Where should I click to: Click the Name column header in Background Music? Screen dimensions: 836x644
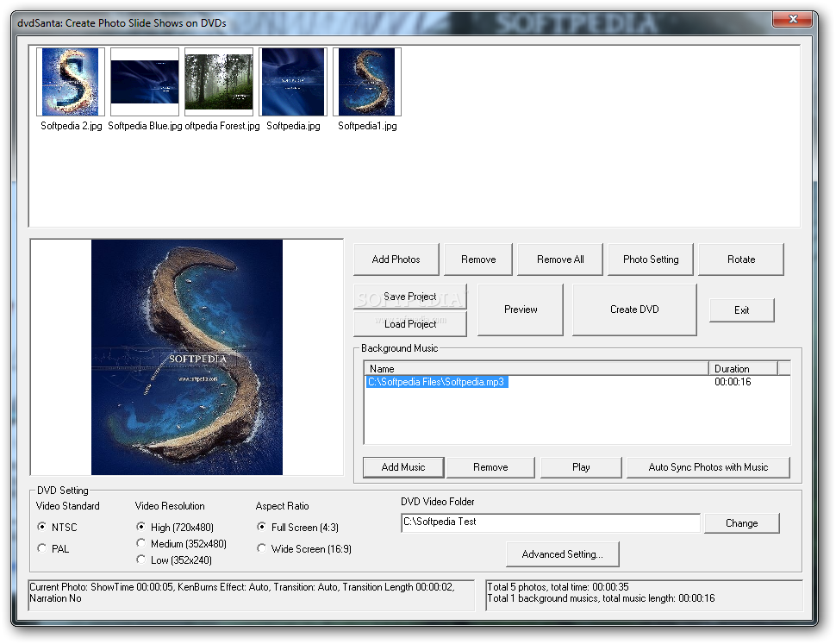tap(536, 368)
